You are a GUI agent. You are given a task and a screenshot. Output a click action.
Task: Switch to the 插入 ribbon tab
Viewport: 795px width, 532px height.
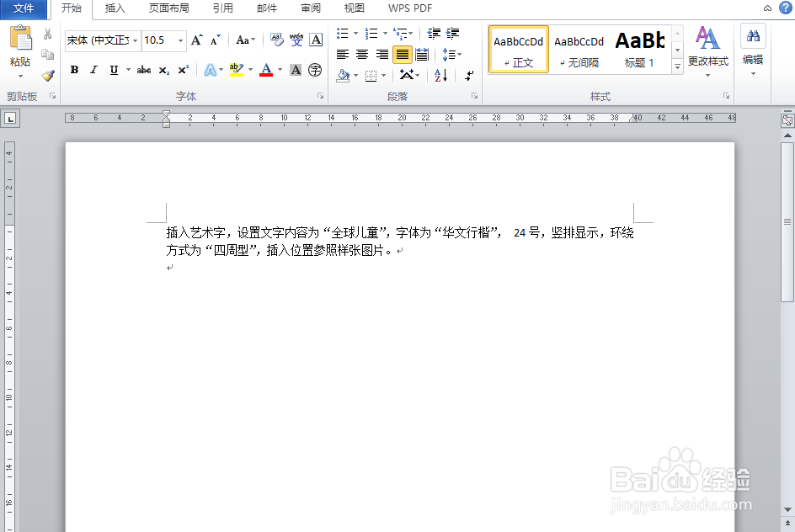(115, 9)
